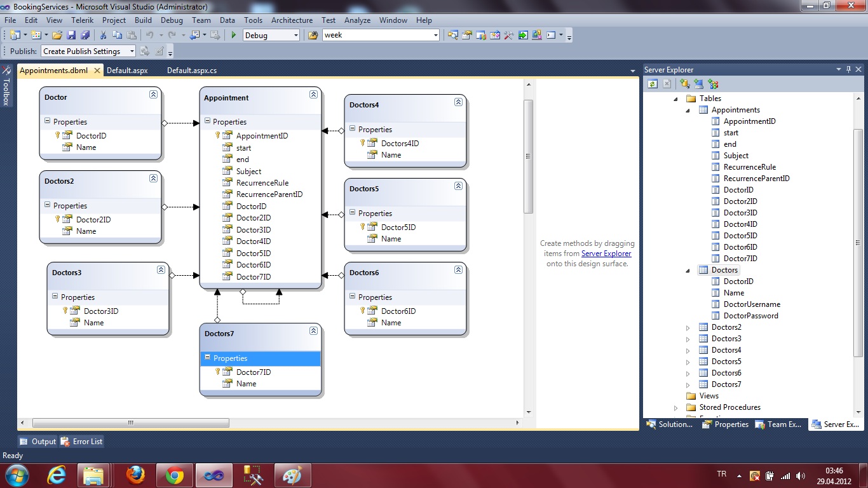Image resolution: width=868 pixels, height=488 pixels.
Task: Click the Server Explorer hyperlink
Action: pyautogui.click(x=606, y=254)
